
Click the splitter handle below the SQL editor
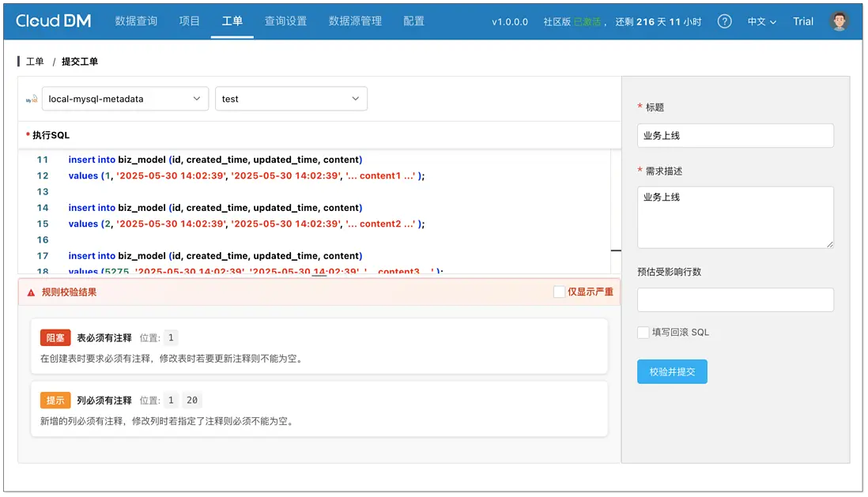tap(319, 274)
